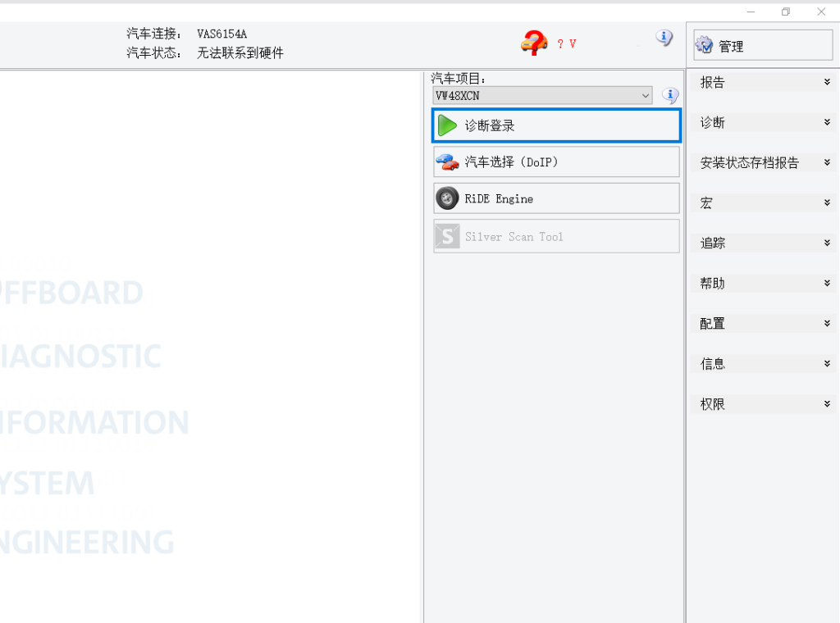Expand the 追踪 section chevron
The width and height of the screenshot is (840, 623).
pos(827,243)
